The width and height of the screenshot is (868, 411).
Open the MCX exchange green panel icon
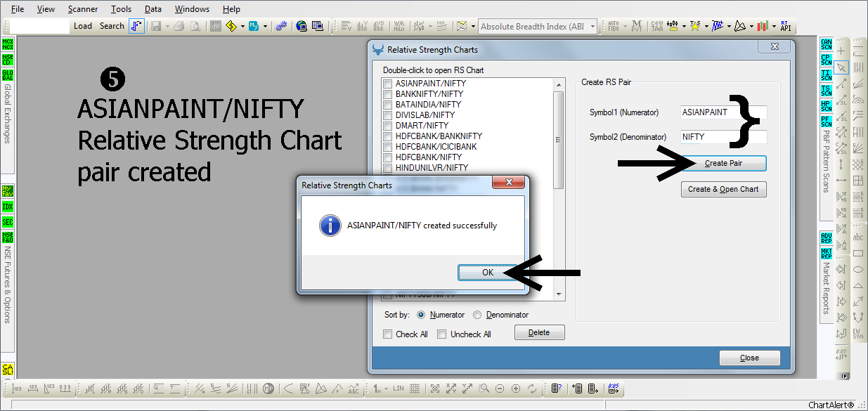click(x=8, y=46)
